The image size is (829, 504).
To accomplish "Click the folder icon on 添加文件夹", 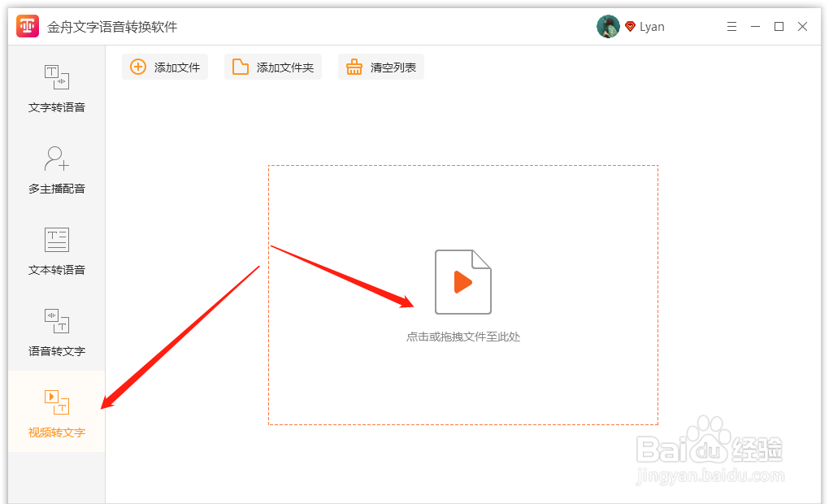I will (x=241, y=67).
